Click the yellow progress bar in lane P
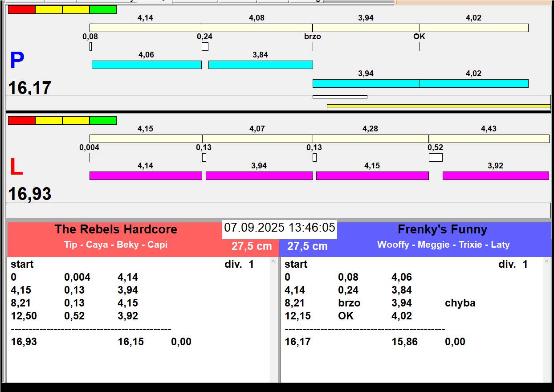This screenshot has height=392, width=554. point(438,106)
